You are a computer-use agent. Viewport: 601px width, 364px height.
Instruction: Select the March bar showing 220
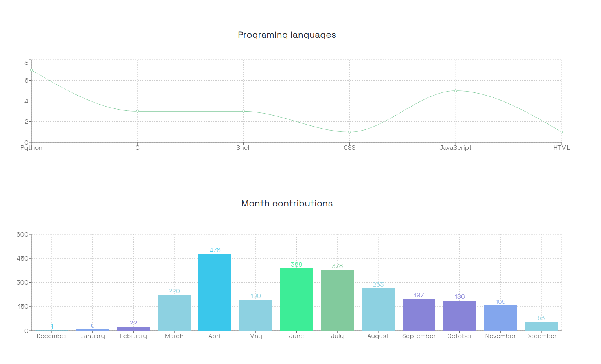point(174,313)
